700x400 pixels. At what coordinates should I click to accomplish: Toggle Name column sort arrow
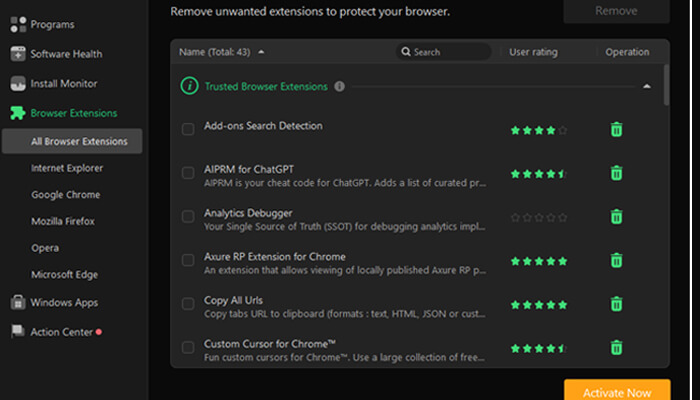tap(261, 52)
